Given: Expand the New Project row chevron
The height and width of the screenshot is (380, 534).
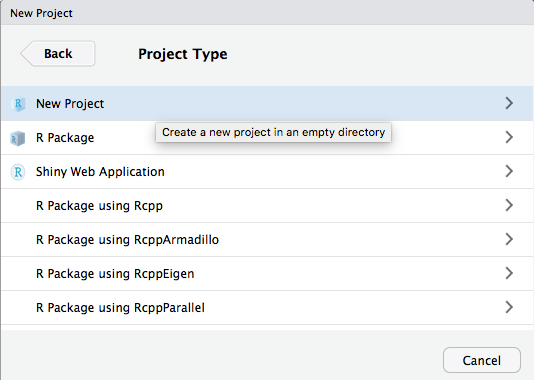Looking at the screenshot, I should tap(509, 103).
